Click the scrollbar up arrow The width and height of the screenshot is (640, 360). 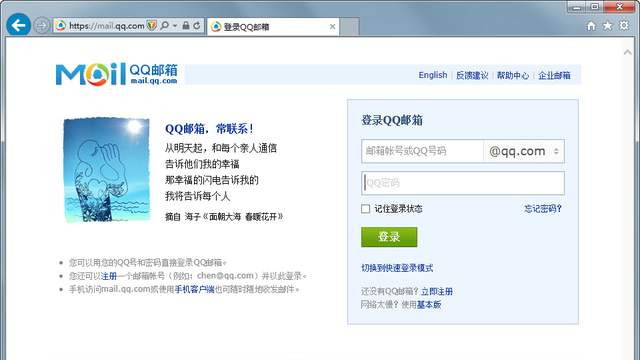[x=628, y=52]
